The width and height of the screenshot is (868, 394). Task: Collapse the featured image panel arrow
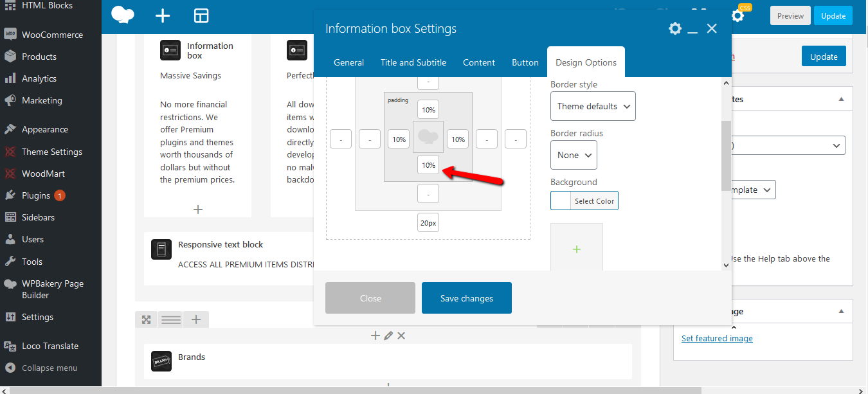(x=841, y=312)
